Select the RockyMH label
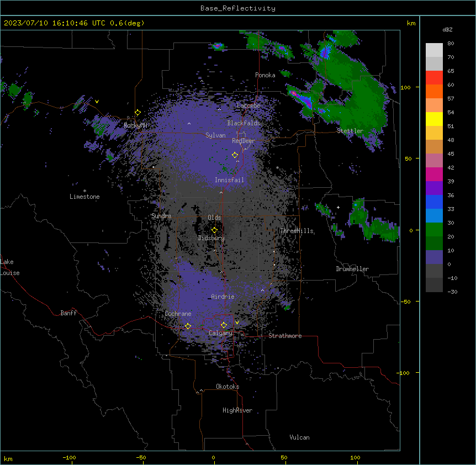The height and width of the screenshot is (465, 476). click(135, 125)
